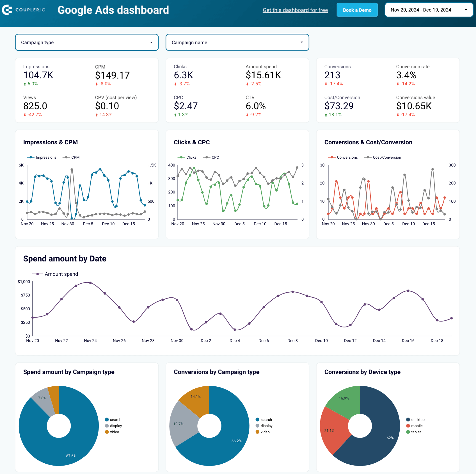Click the display legend swatch in Spend pie
The image size is (476, 474).
tap(107, 426)
